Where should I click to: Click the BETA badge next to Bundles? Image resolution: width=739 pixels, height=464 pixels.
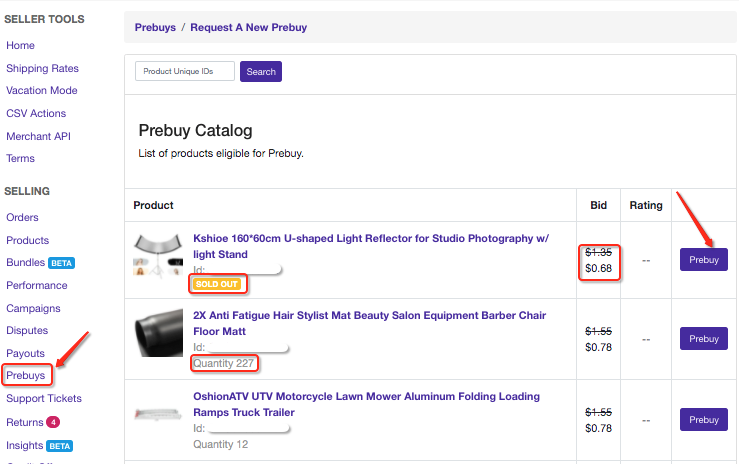click(62, 263)
